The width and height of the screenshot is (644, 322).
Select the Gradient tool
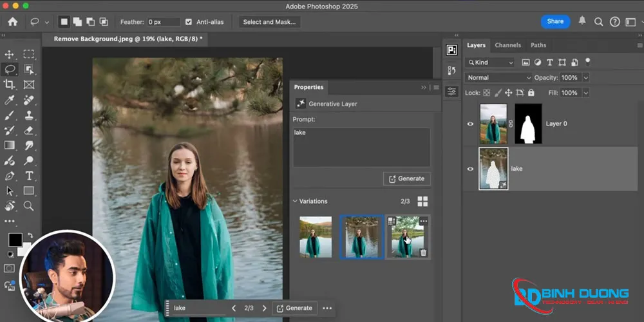click(9, 145)
